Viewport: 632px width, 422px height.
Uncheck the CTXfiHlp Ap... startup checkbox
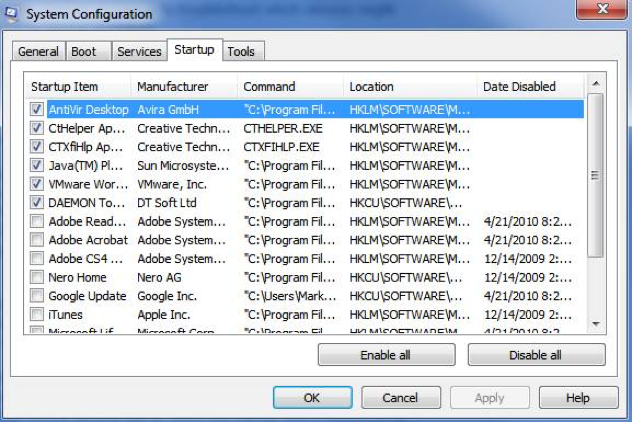(37, 147)
